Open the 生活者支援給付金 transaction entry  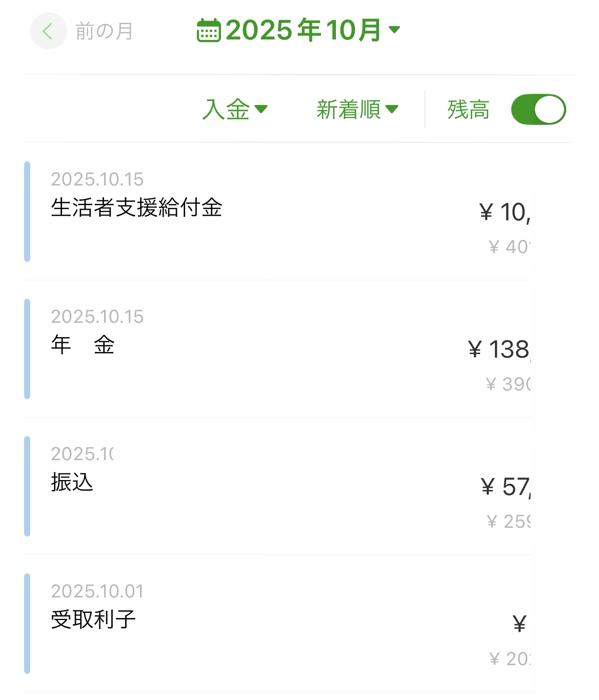(136, 208)
